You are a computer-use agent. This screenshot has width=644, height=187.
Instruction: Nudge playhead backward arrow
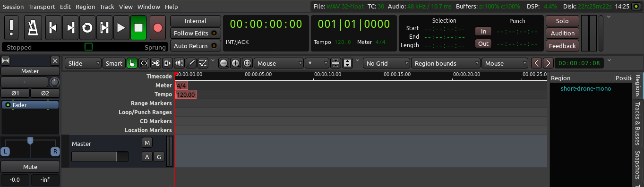click(x=536, y=63)
